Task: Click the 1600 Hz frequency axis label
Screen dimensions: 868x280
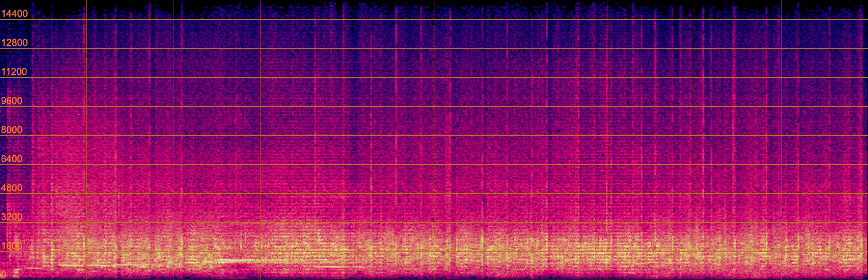Action: pyautogui.click(x=12, y=246)
